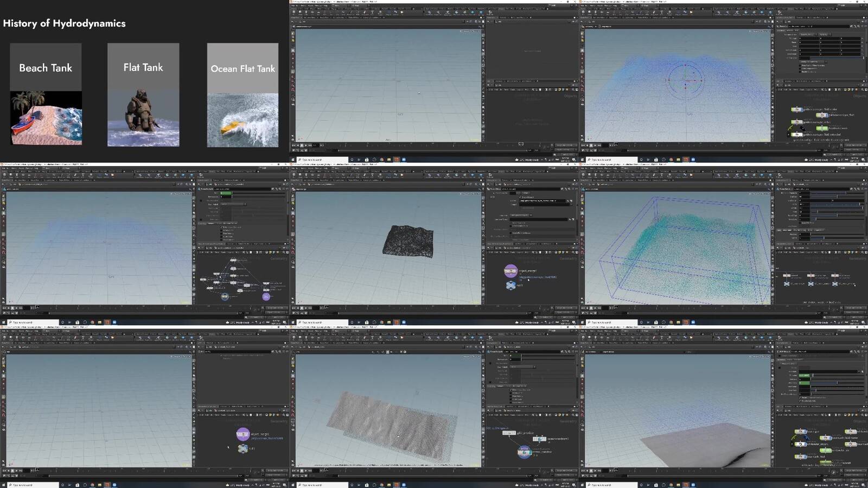The height and width of the screenshot is (488, 868).
Task: Select the first node in the blue-box frame's network
Action: pos(787,276)
